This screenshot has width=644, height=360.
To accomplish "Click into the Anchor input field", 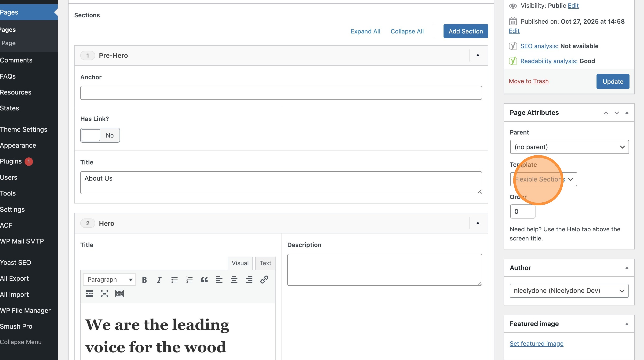I will [x=281, y=93].
